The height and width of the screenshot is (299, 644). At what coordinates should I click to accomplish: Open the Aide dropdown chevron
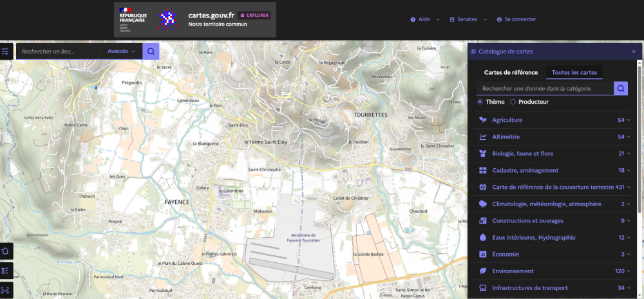[438, 19]
